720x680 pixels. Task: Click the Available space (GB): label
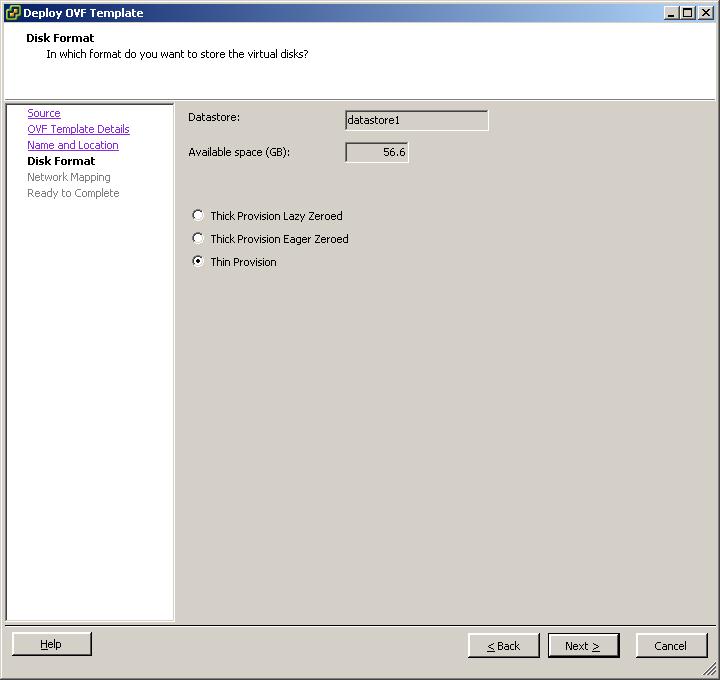pos(239,152)
